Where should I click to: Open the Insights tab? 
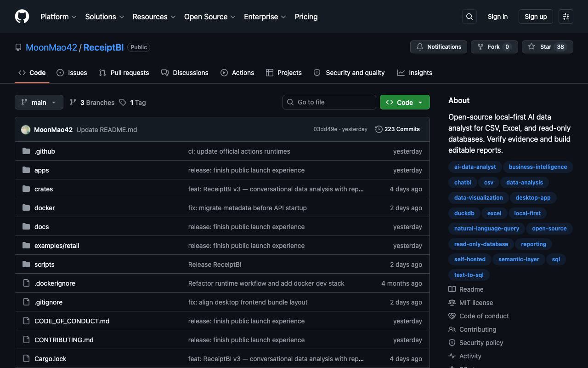415,73
